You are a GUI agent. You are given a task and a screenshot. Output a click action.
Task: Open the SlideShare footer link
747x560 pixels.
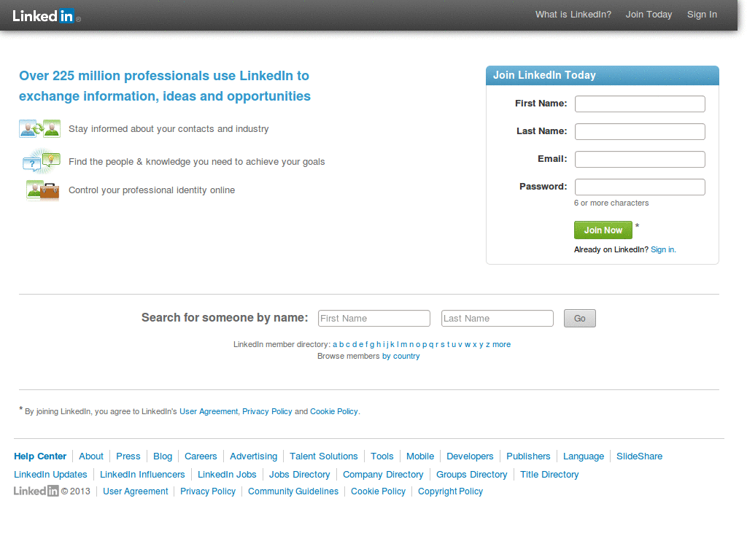click(639, 456)
